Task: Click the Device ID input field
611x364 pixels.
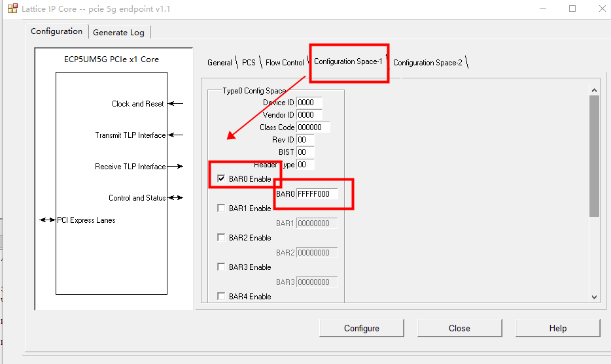Action: click(309, 103)
